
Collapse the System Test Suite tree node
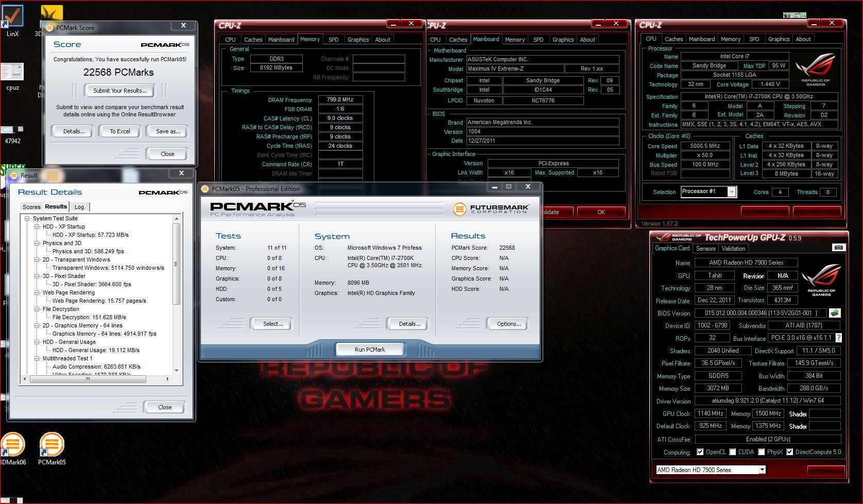point(27,218)
